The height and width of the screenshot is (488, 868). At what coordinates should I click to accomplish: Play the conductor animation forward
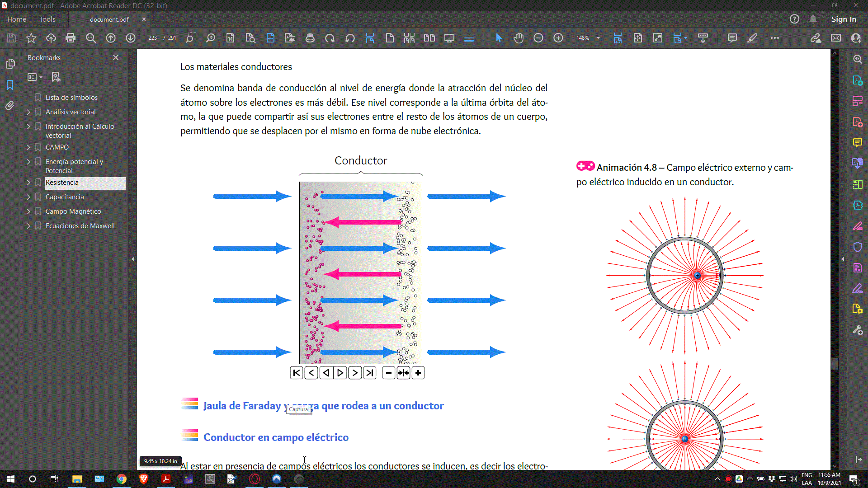point(340,373)
